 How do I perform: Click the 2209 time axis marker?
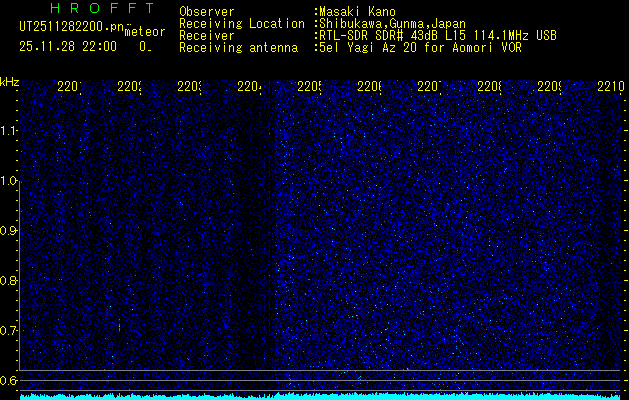point(549,86)
